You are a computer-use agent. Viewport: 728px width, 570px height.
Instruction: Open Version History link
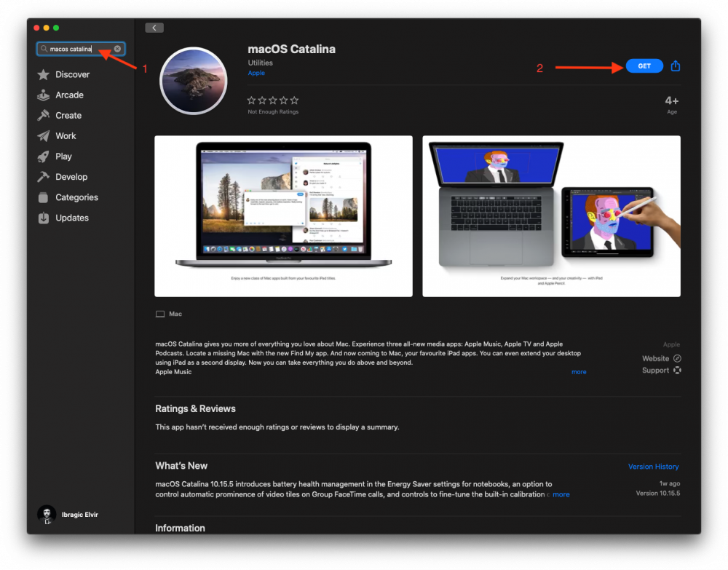tap(653, 467)
